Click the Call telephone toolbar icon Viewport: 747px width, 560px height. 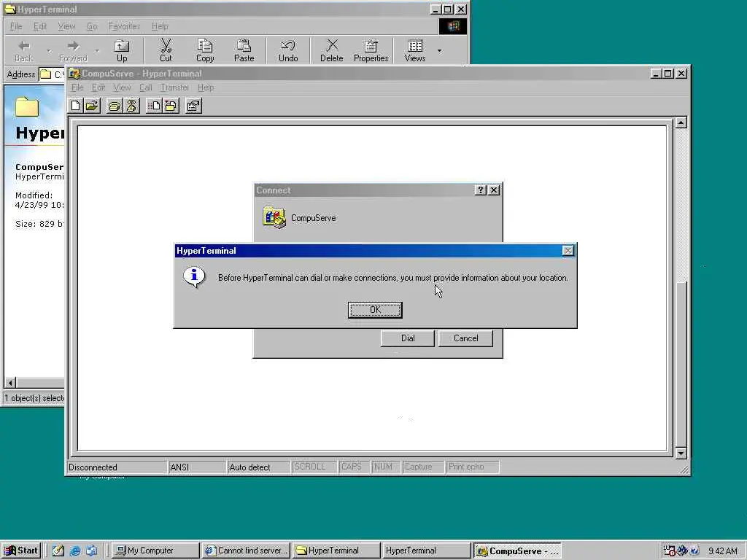tap(115, 106)
